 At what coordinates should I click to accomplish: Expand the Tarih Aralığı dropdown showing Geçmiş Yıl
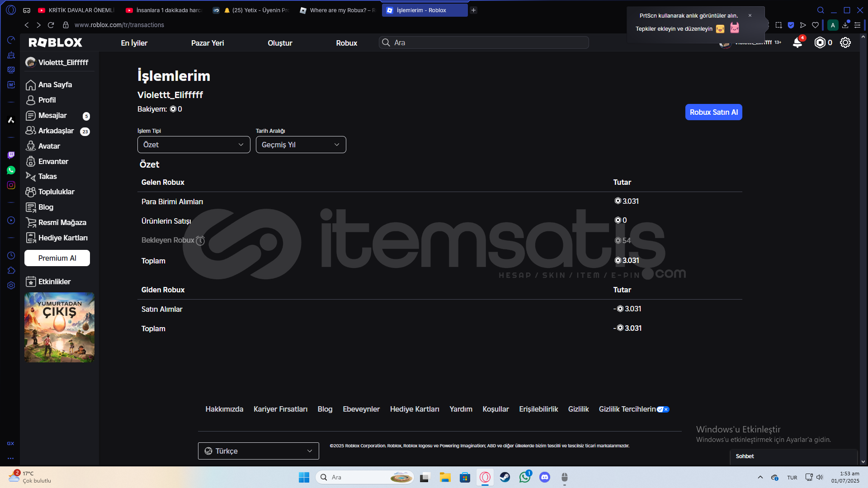301,145
